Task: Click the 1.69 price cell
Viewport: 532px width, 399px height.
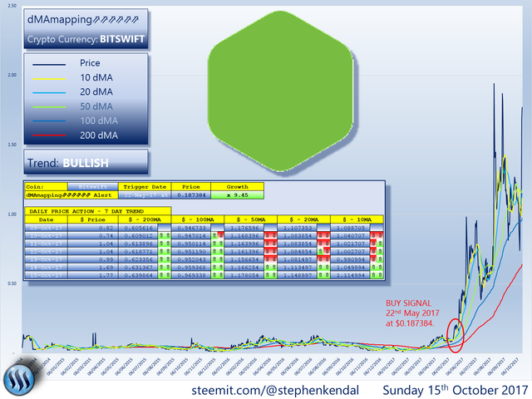Action: [92, 268]
